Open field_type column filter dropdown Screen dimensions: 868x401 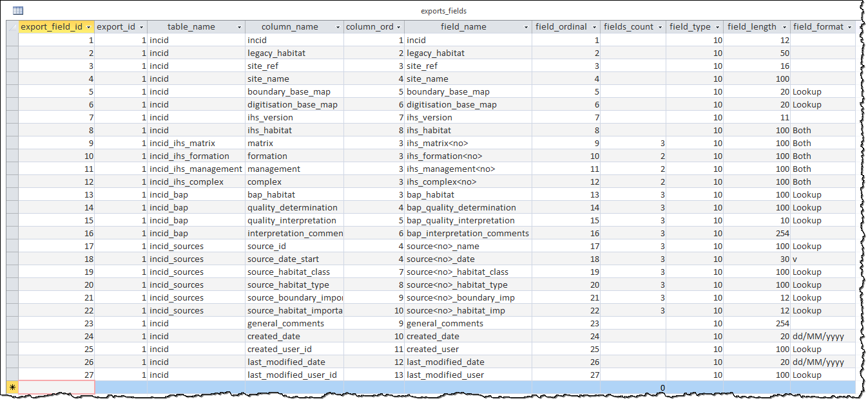[x=717, y=27]
